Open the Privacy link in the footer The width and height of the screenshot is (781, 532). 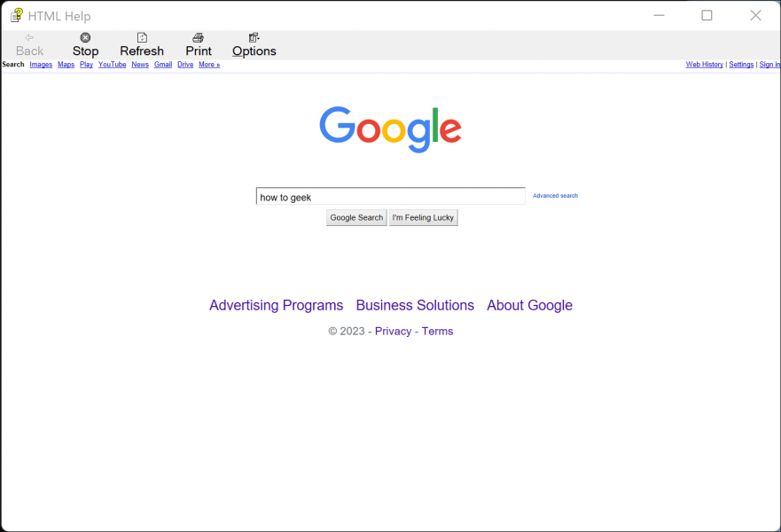[393, 331]
